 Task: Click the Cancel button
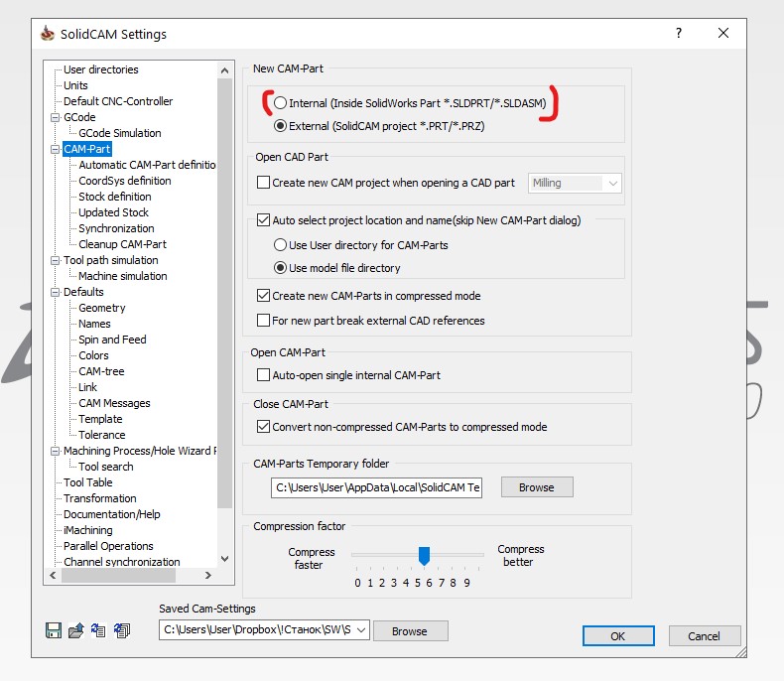(704, 636)
